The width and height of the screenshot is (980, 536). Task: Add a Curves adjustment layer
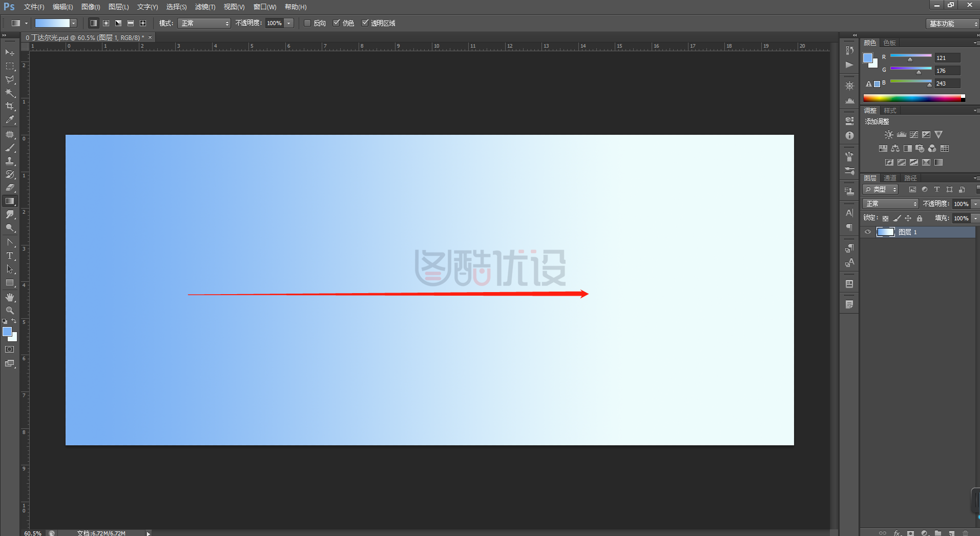tap(914, 135)
